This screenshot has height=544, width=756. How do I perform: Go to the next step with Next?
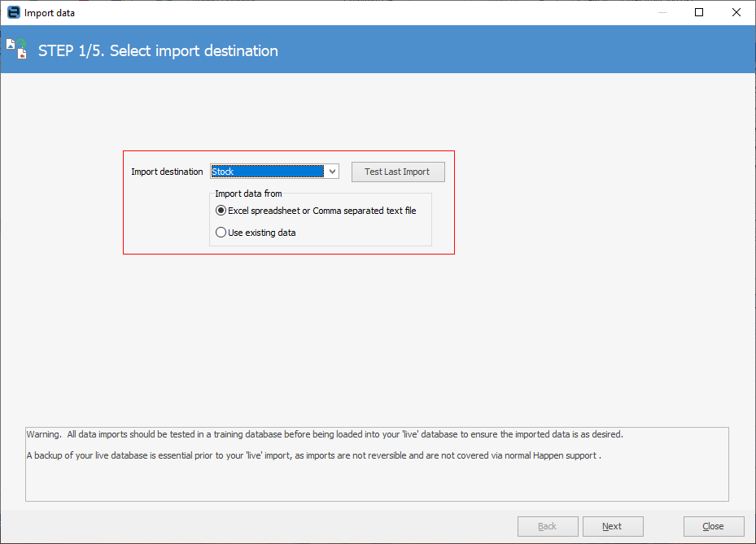tap(612, 526)
